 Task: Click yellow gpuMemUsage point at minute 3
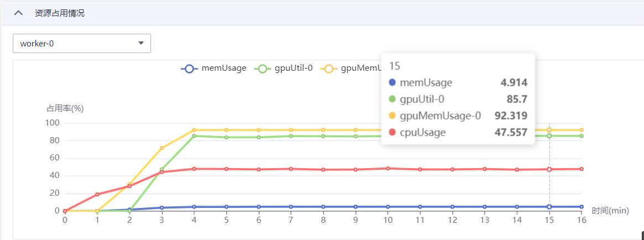(x=162, y=148)
